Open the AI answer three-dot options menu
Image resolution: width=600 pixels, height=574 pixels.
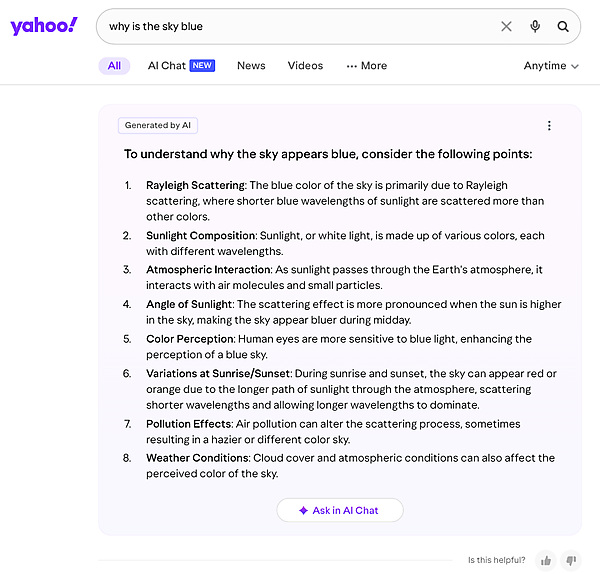coord(549,126)
